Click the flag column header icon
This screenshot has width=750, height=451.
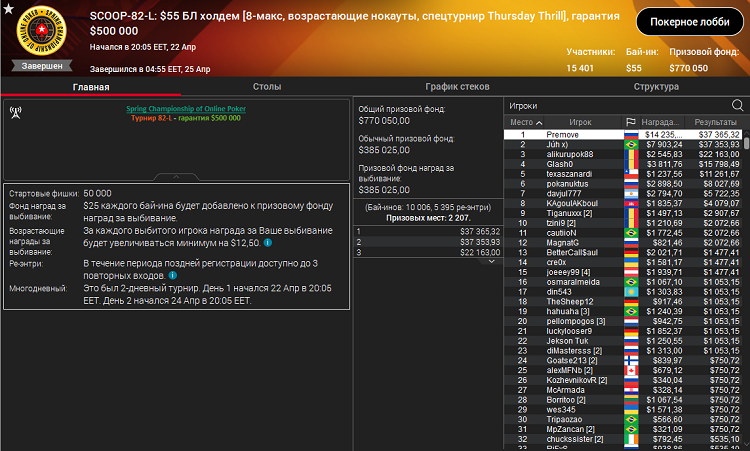point(631,122)
